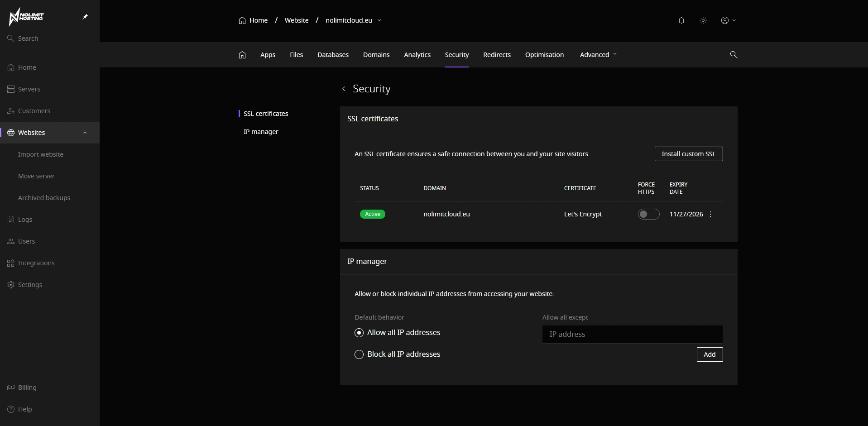This screenshot has width=868, height=426.
Task: Open Logs in the sidebar
Action: (50, 220)
